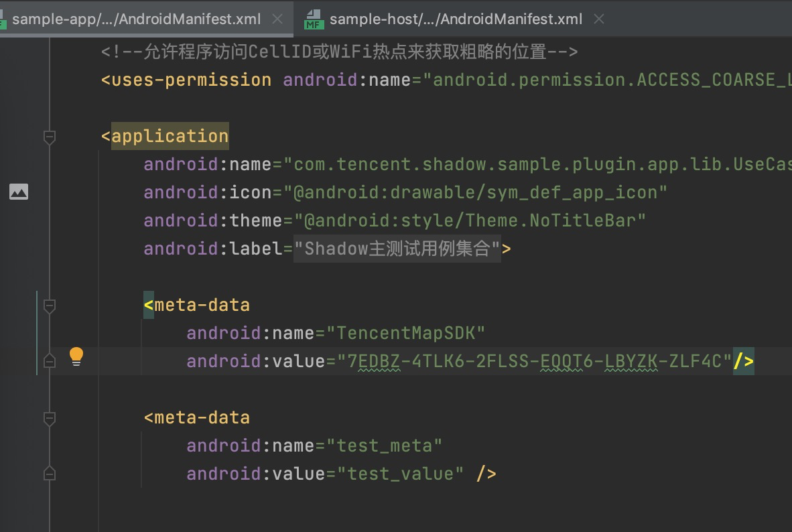Image resolution: width=792 pixels, height=532 pixels.
Task: Close the sample-host AndroidManifest.xml tab
Action: coord(598,19)
